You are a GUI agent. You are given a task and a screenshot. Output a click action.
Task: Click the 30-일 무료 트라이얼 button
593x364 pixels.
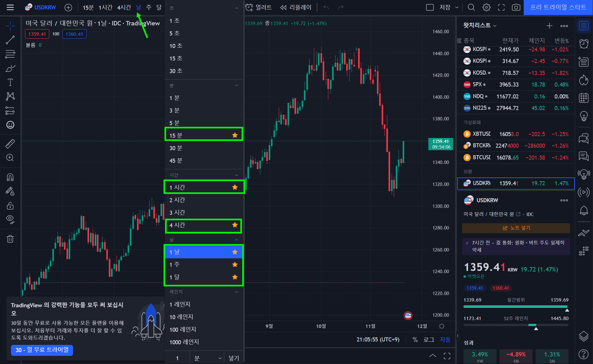click(x=42, y=350)
